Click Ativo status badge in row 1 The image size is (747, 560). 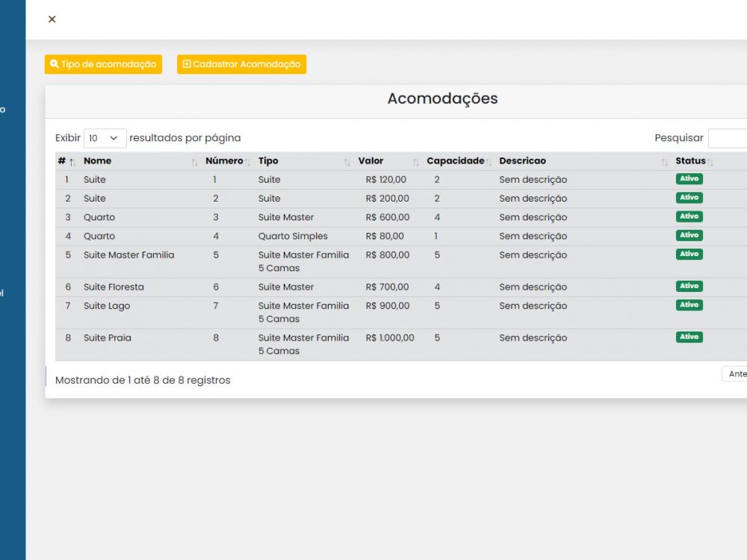(x=689, y=179)
